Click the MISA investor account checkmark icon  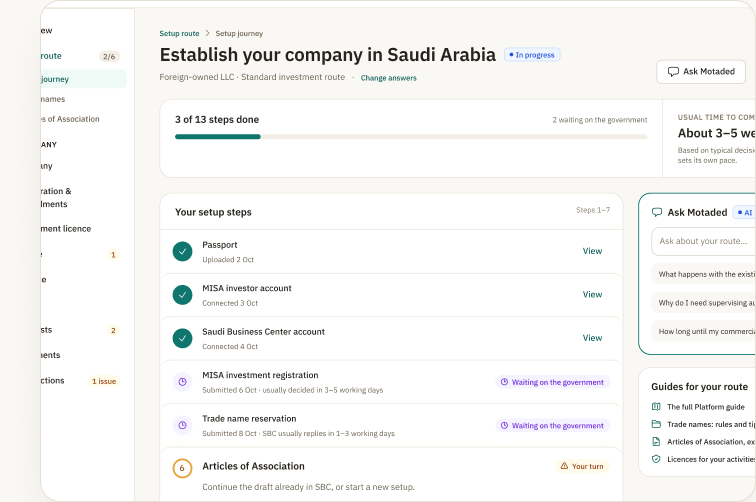tap(182, 295)
